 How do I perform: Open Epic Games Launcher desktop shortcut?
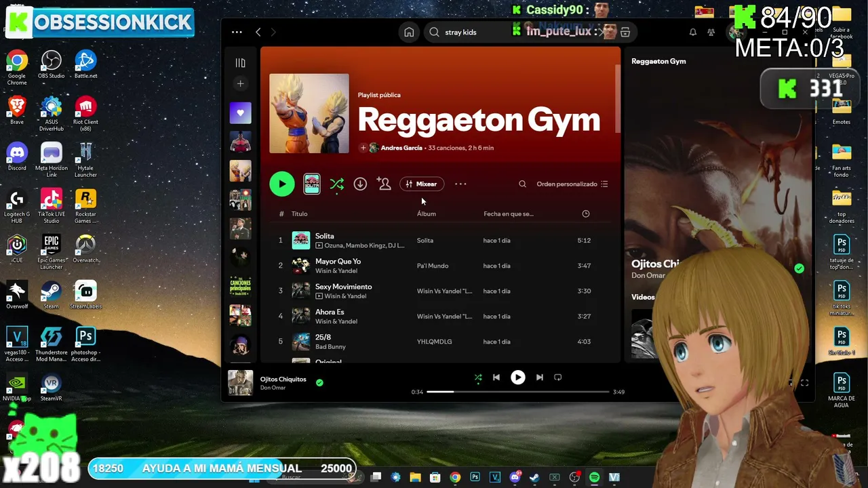point(52,252)
